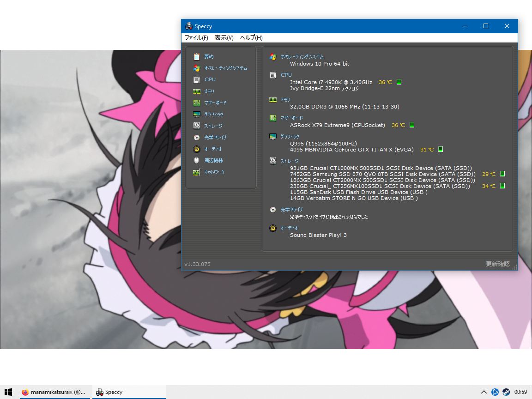Screen dimensions: 532x399
Task: Click the motherboard icon in summary panel
Action: (x=273, y=118)
